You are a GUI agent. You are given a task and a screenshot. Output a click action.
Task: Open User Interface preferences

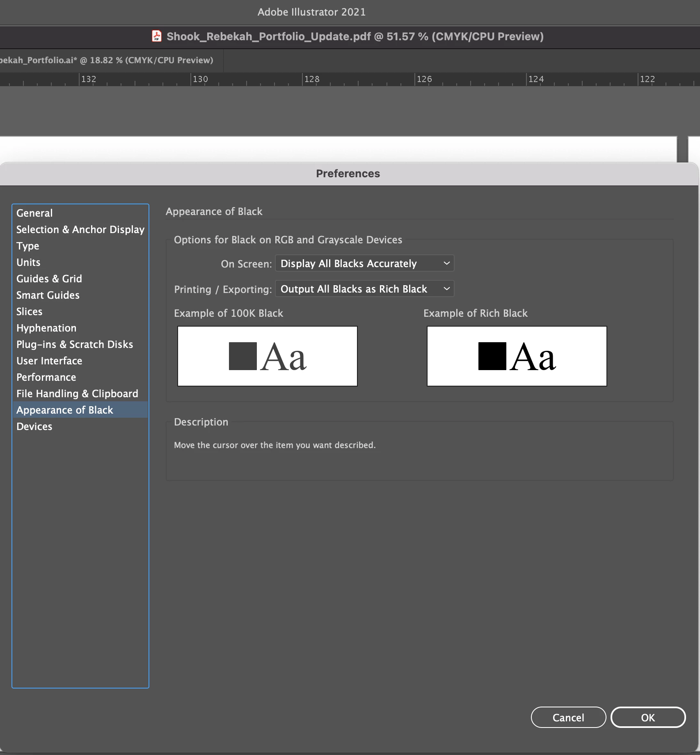(x=80, y=361)
